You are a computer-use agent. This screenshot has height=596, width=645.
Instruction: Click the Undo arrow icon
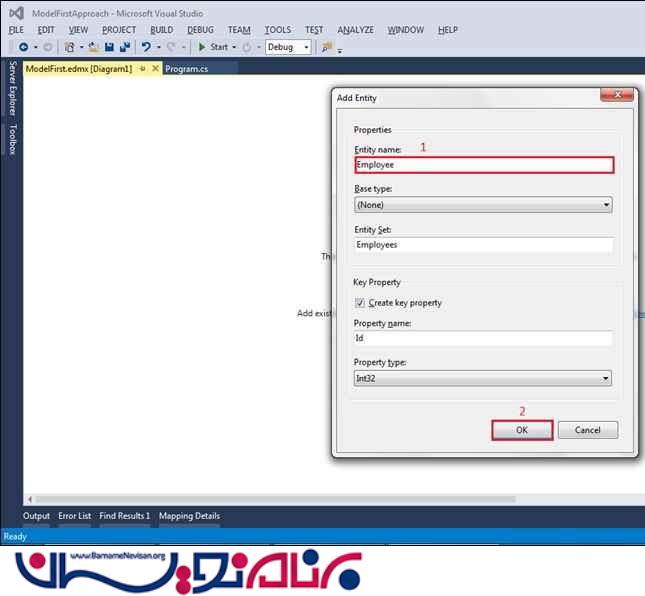point(147,47)
